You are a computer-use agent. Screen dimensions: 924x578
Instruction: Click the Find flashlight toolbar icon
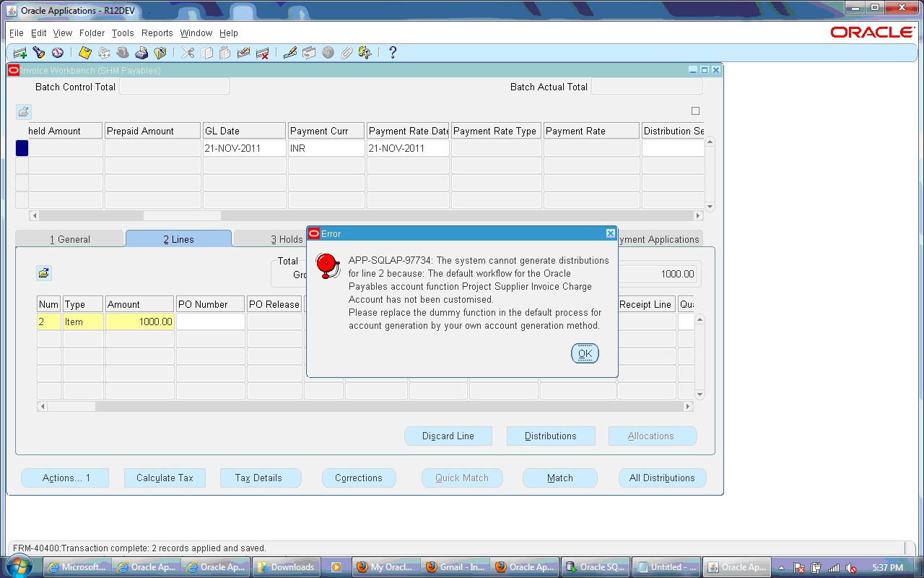[x=39, y=53]
